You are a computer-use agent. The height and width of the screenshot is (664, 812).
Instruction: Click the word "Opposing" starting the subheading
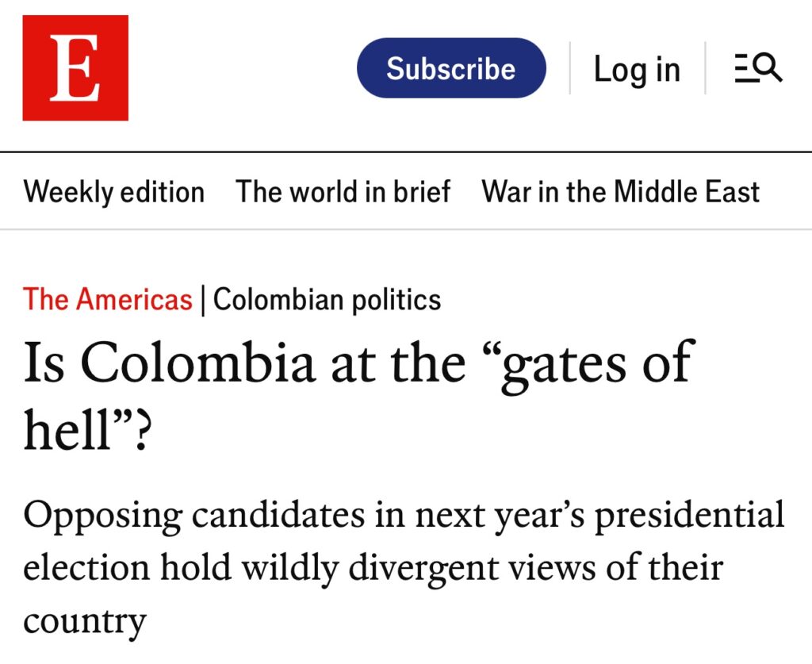click(x=101, y=516)
